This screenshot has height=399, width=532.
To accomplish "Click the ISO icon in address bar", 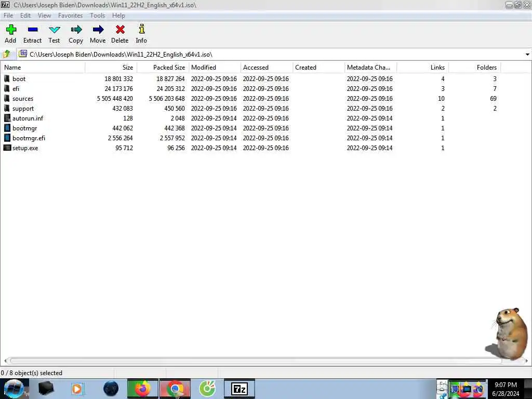I will pos(23,54).
